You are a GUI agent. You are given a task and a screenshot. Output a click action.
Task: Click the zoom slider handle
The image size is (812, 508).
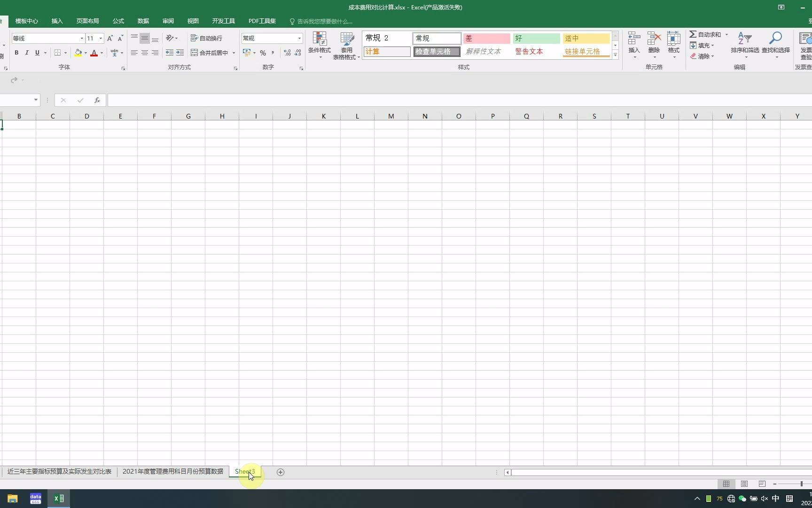coord(802,484)
